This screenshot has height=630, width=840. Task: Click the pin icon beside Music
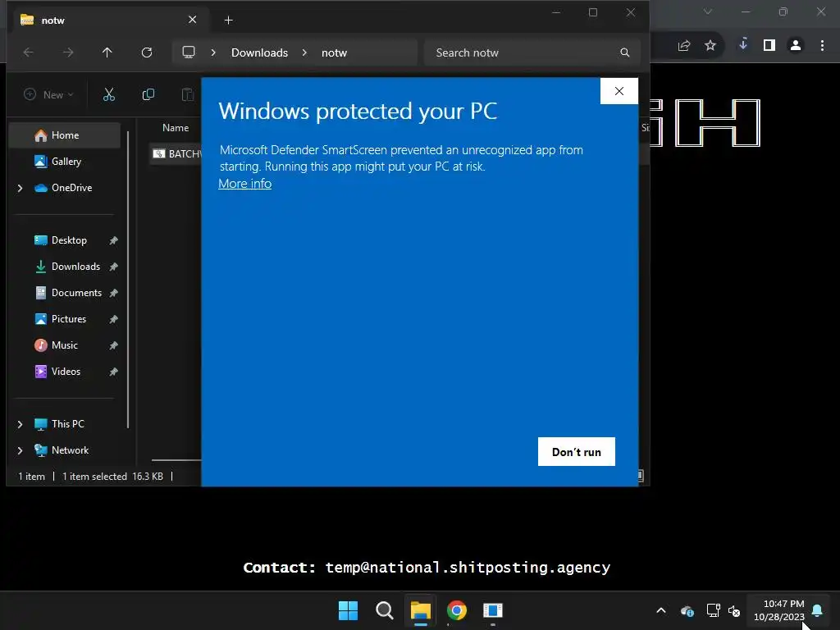click(113, 345)
